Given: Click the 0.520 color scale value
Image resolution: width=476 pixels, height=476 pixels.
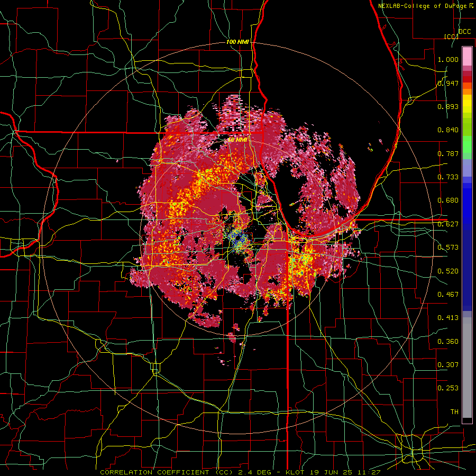Looking at the screenshot, I should (x=448, y=271).
